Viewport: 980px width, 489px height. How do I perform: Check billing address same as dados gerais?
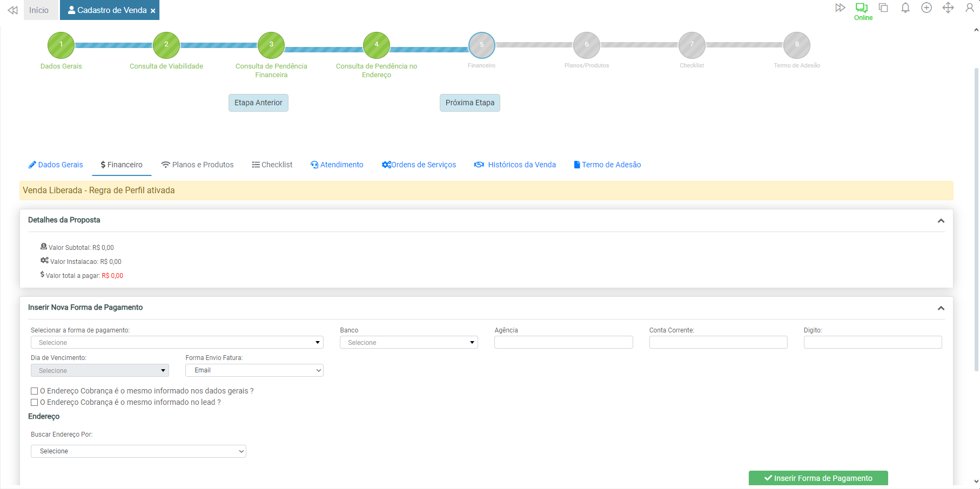click(35, 391)
